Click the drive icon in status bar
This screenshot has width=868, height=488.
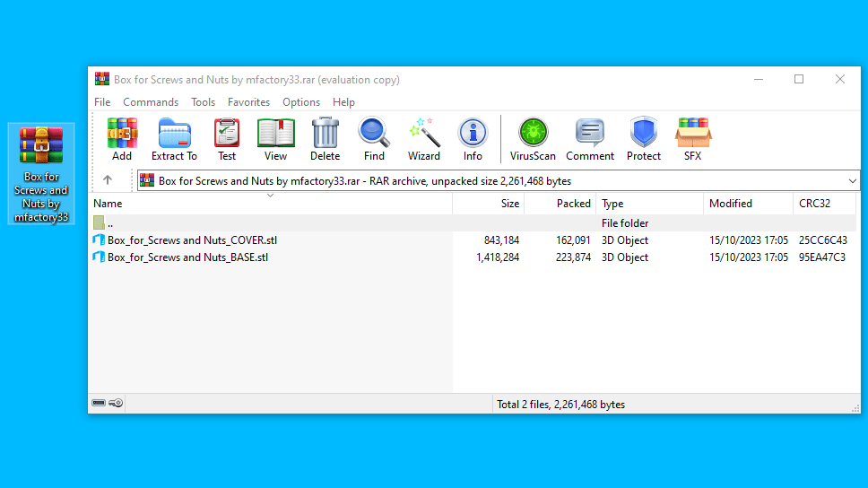pos(99,403)
